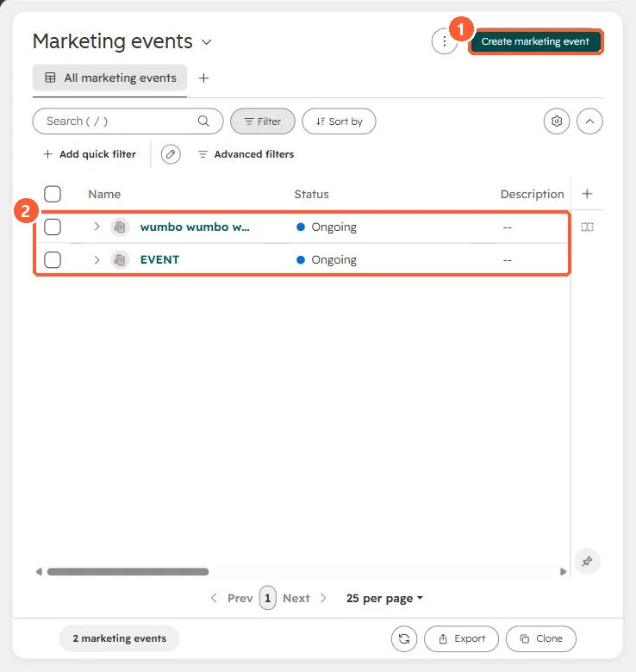The width and height of the screenshot is (636, 672).
Task: Open the EVENT marketing event link
Action: (x=159, y=259)
